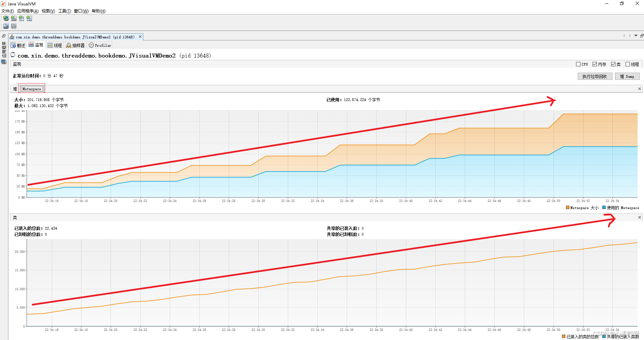Open the 视图(V) menu
This screenshot has width=644, height=340.
(48, 11)
